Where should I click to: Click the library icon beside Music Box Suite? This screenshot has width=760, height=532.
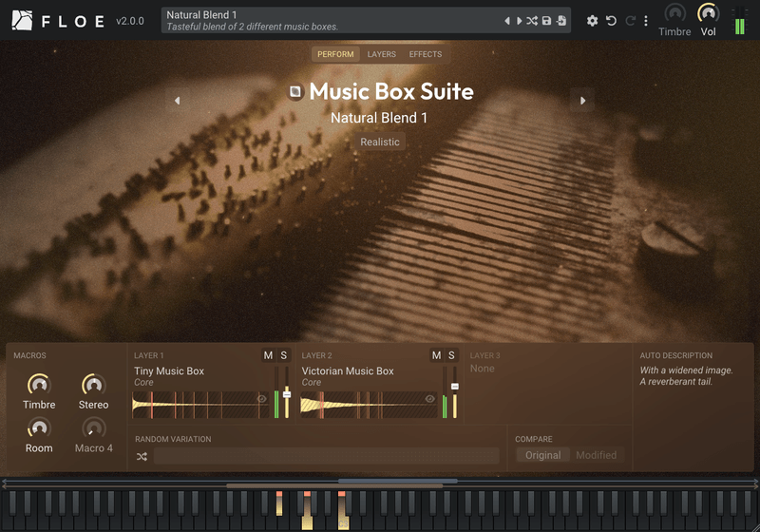295,91
